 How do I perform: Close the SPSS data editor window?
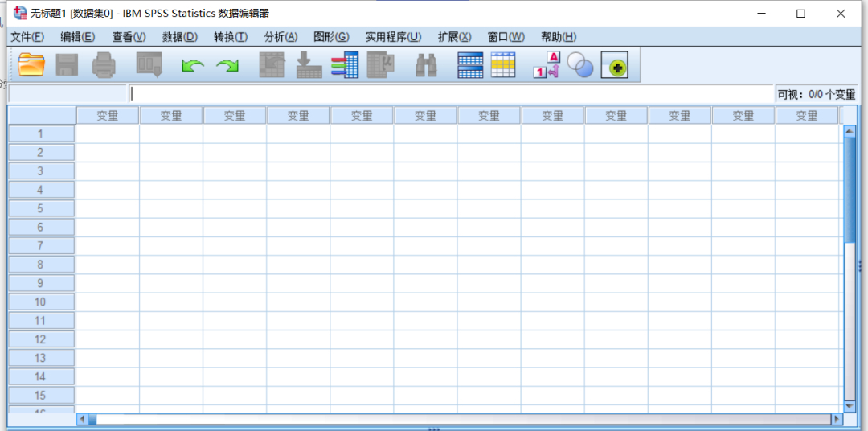coord(841,14)
